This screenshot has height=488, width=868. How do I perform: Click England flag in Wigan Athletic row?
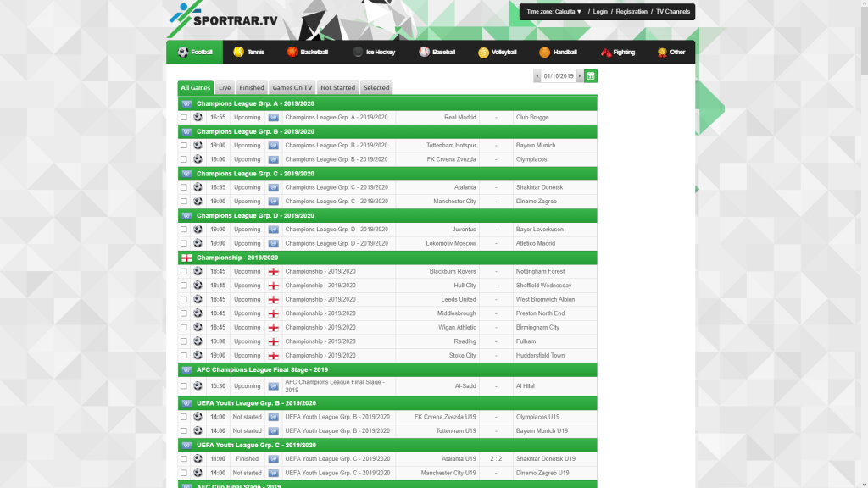pos(274,328)
